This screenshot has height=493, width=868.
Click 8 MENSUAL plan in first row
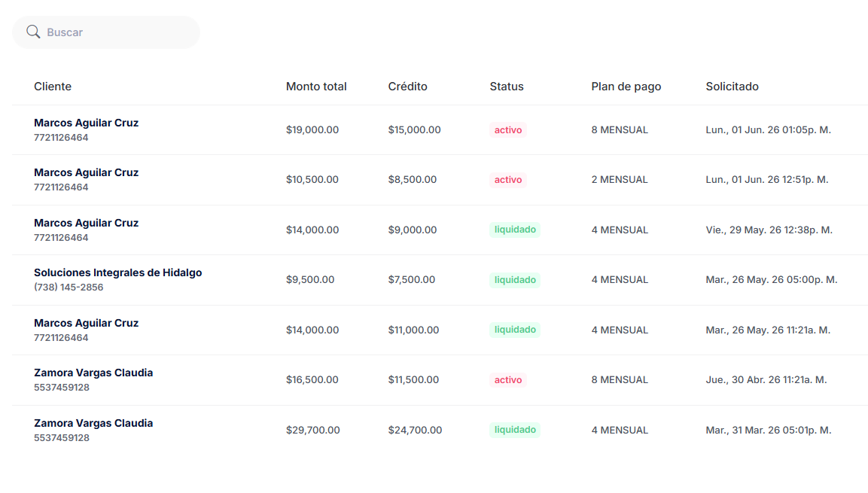620,130
